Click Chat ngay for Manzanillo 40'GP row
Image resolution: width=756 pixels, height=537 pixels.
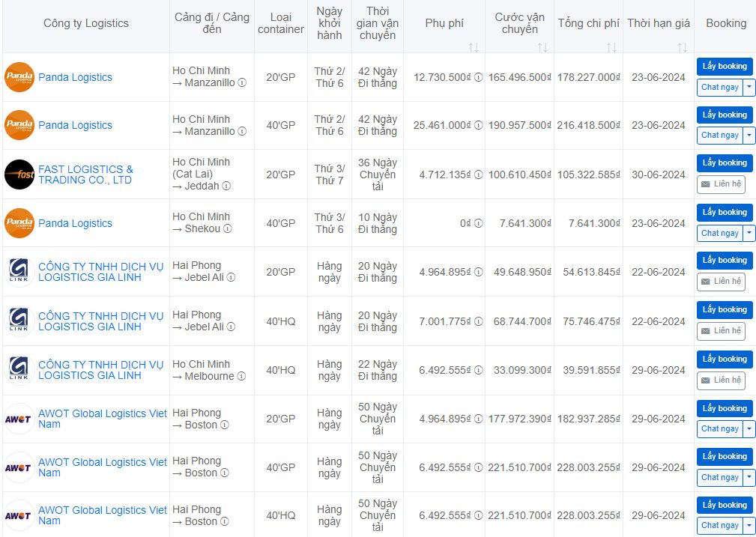pyautogui.click(x=719, y=136)
